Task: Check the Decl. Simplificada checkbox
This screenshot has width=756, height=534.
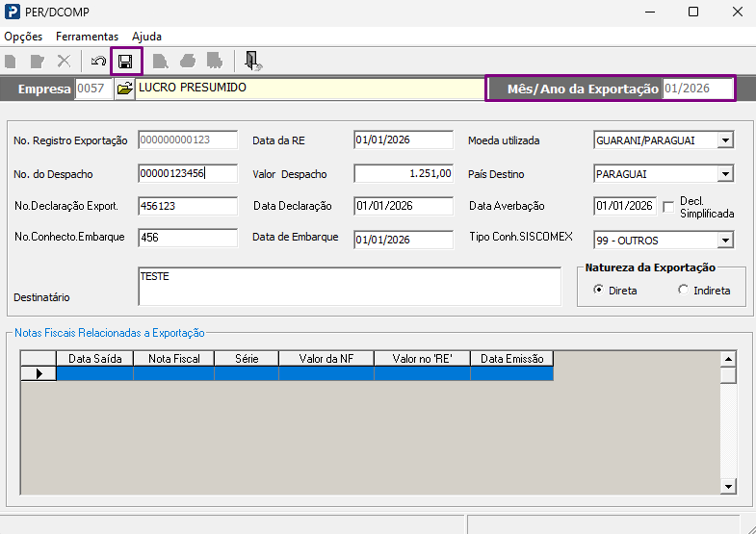Action: coord(668,207)
